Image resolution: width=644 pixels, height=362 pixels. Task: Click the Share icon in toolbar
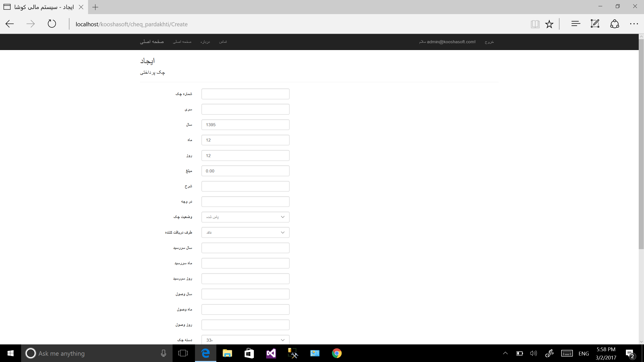[x=614, y=24]
